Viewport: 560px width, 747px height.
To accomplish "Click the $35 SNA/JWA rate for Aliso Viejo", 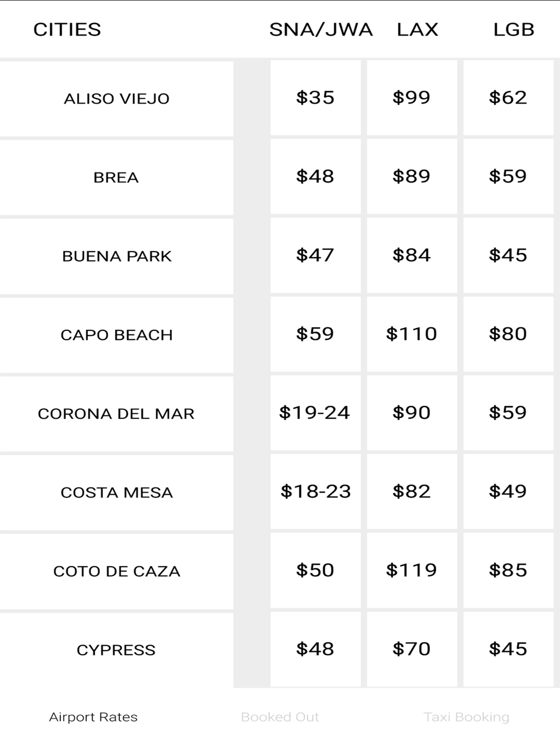I will click(x=315, y=98).
